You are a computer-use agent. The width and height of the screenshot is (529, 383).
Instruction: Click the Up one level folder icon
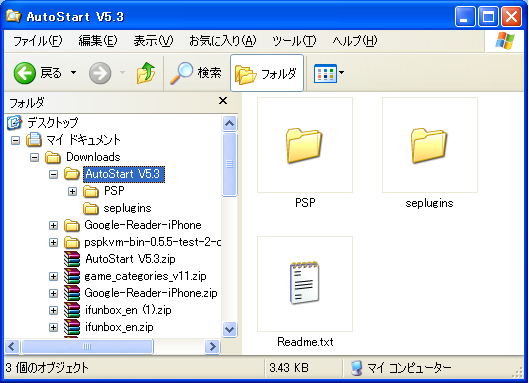[x=146, y=73]
